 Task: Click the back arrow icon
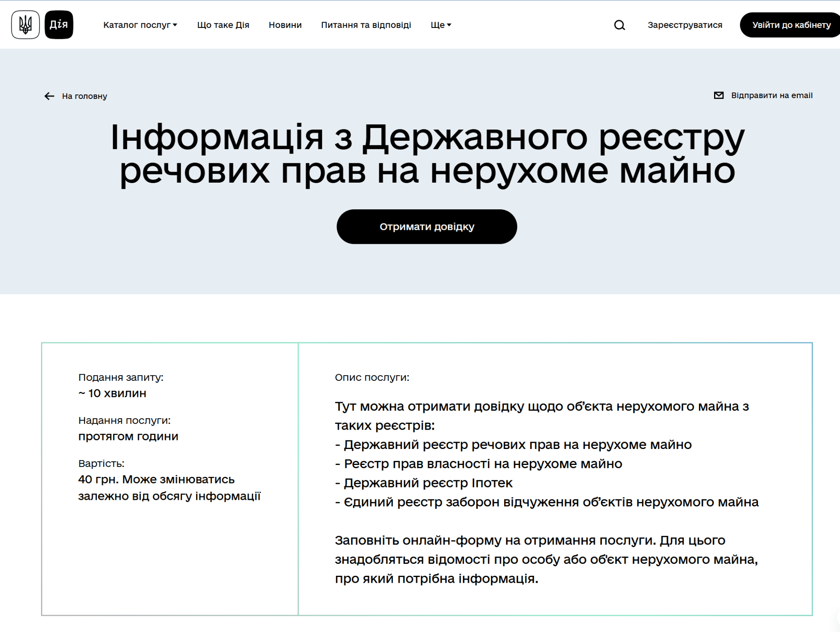tap(49, 96)
